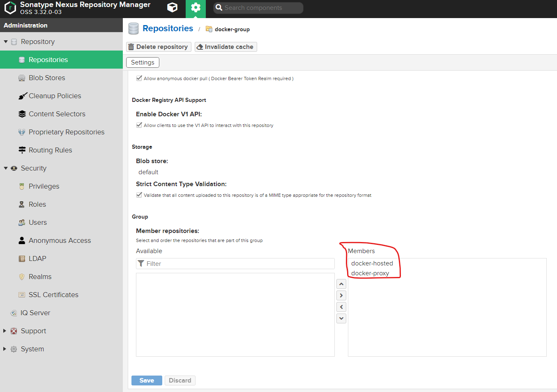
Task: Switch to the Settings tab
Action: click(x=143, y=62)
